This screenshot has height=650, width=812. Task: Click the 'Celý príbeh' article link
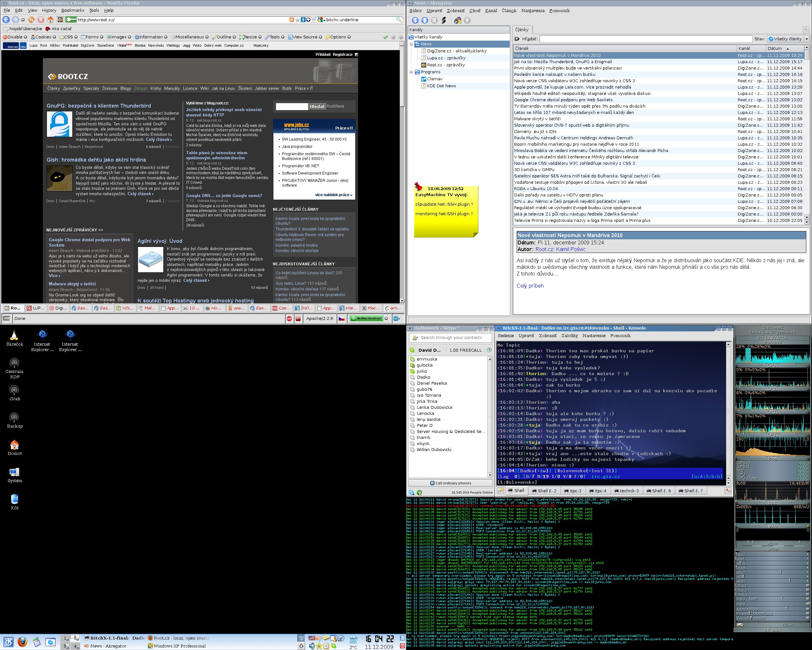pos(530,286)
